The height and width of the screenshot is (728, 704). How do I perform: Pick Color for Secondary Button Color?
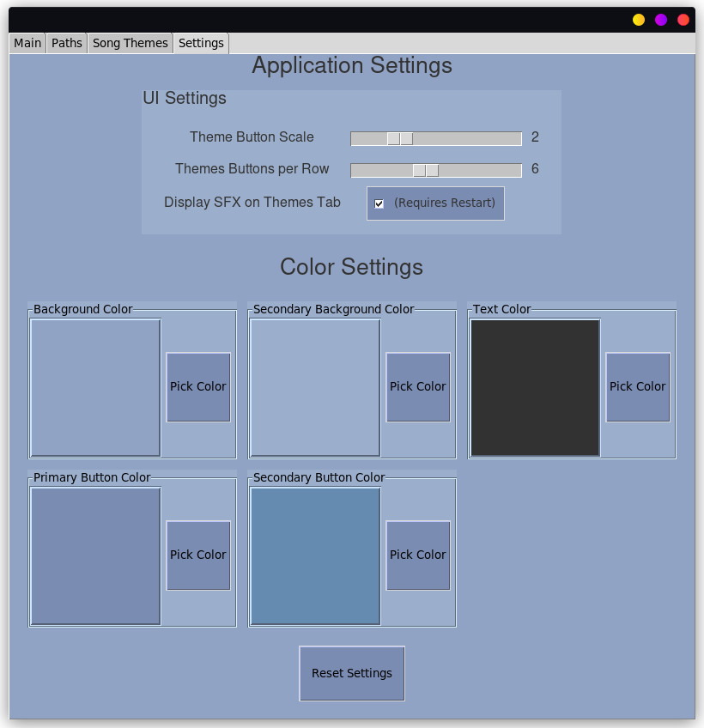coord(418,555)
